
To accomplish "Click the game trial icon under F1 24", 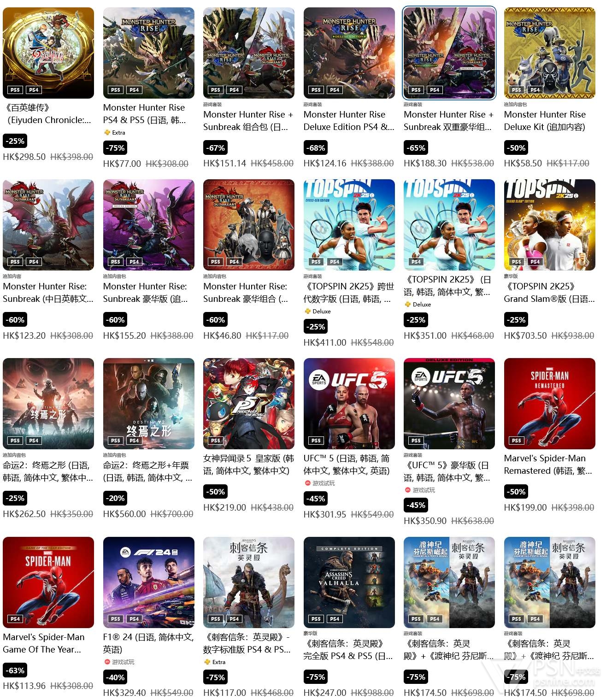I will point(107,662).
